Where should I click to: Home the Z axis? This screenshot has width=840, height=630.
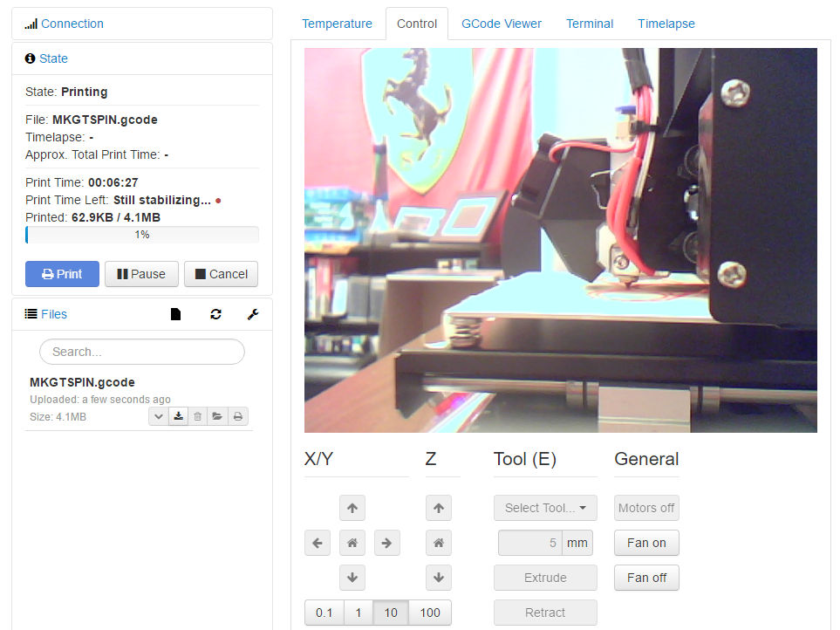(x=438, y=543)
